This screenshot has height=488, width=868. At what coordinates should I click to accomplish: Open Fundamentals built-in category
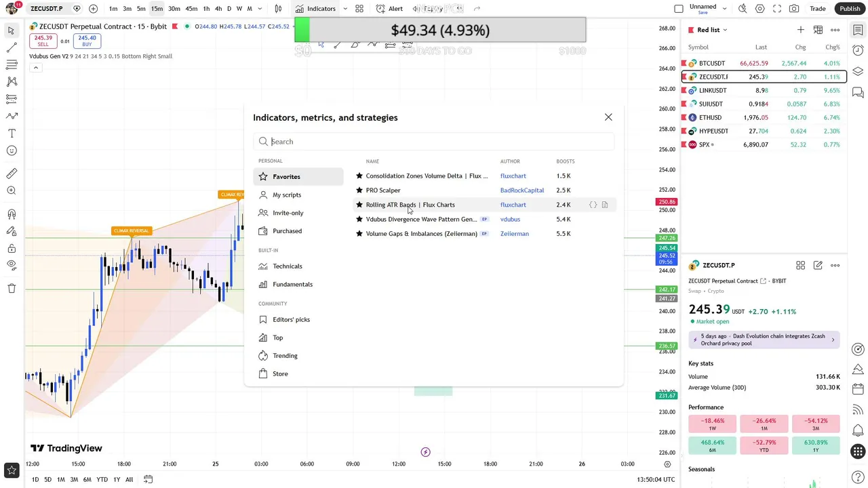(298, 284)
